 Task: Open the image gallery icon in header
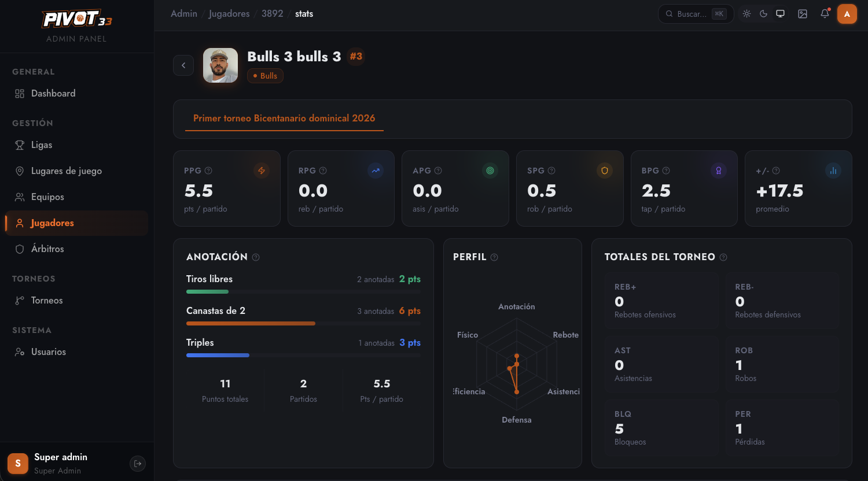pyautogui.click(x=803, y=14)
